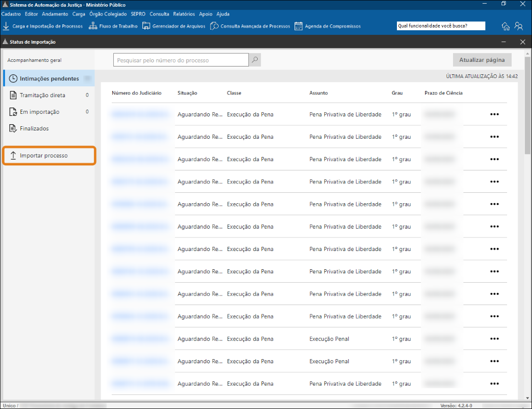
Task: Click the 'Qual funcionalidade você busca?' search box
Action: pos(440,26)
